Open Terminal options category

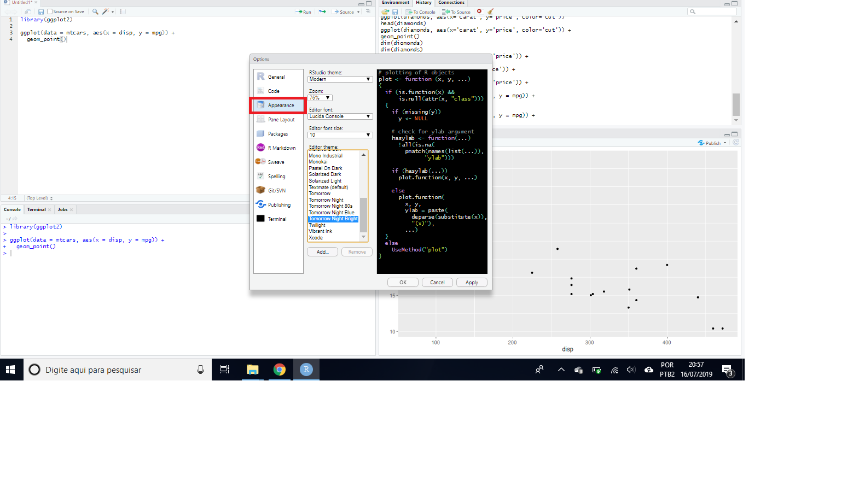pos(278,219)
